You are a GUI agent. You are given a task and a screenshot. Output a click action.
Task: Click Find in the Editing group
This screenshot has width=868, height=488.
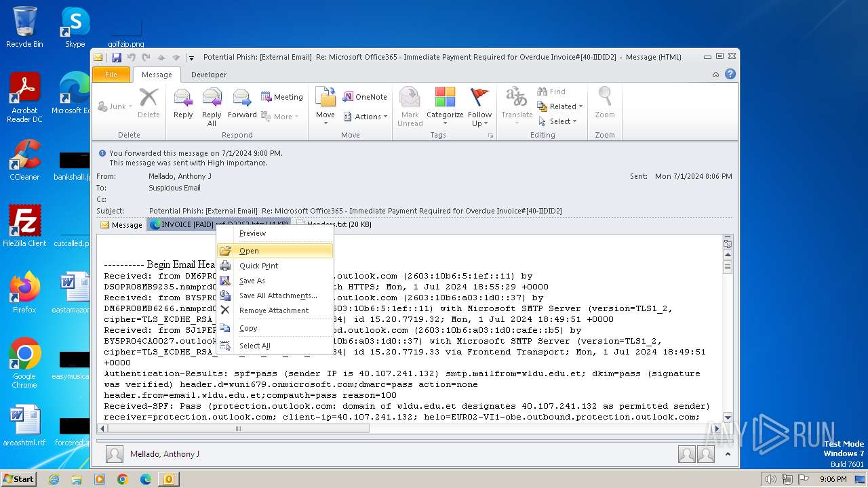(551, 91)
